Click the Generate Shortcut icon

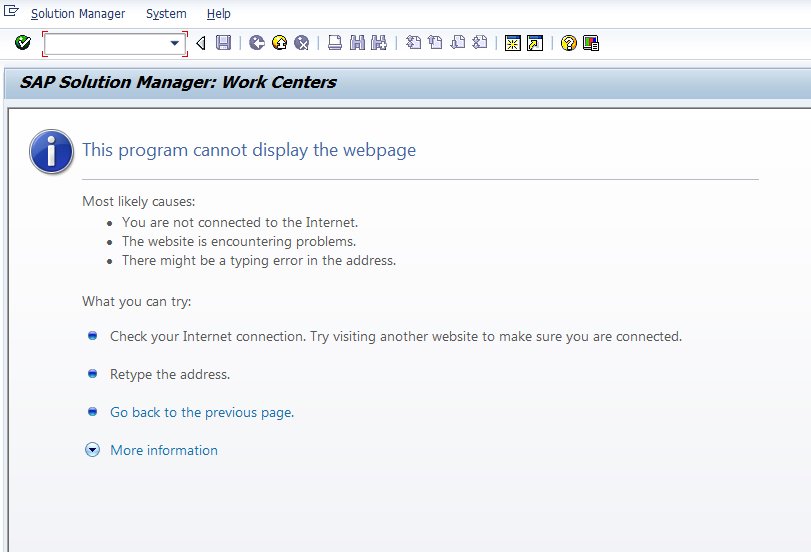pyautogui.click(x=535, y=43)
